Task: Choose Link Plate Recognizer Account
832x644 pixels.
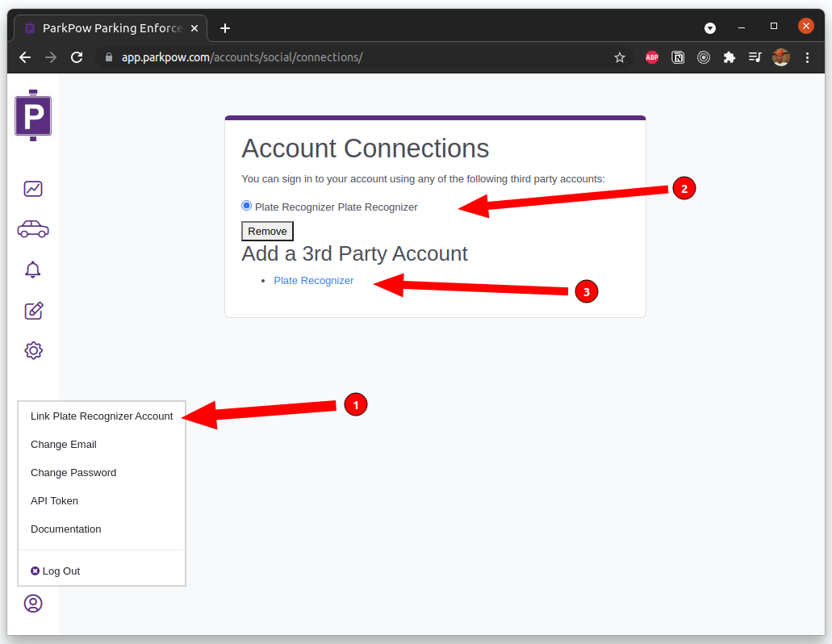Action: (102, 416)
